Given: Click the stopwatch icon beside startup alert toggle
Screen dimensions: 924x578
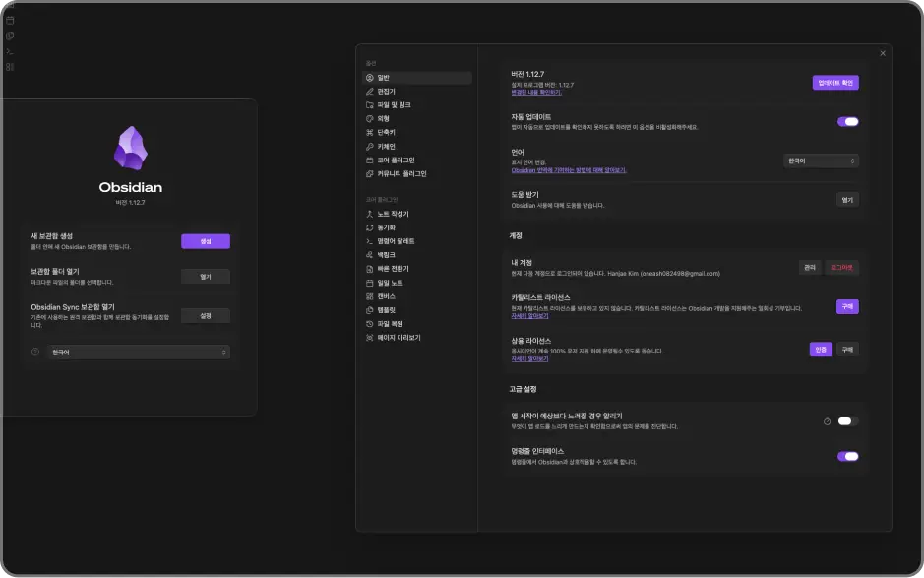Looking at the screenshot, I should click(x=827, y=421).
